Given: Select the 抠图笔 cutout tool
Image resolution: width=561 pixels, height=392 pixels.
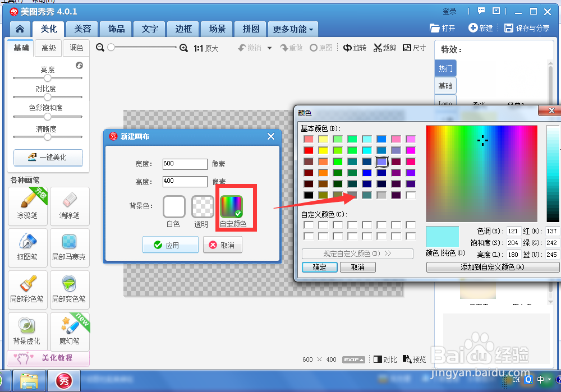Looking at the screenshot, I should click(x=27, y=248).
